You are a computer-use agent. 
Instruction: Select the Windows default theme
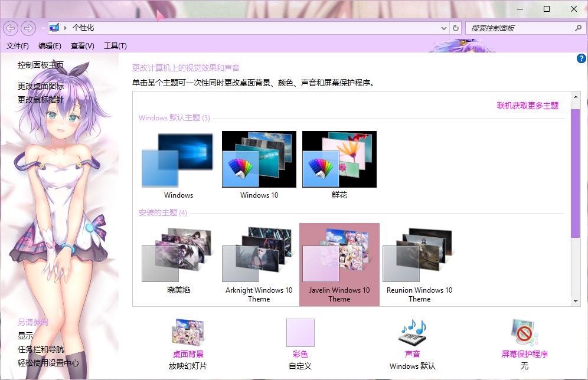(x=178, y=165)
